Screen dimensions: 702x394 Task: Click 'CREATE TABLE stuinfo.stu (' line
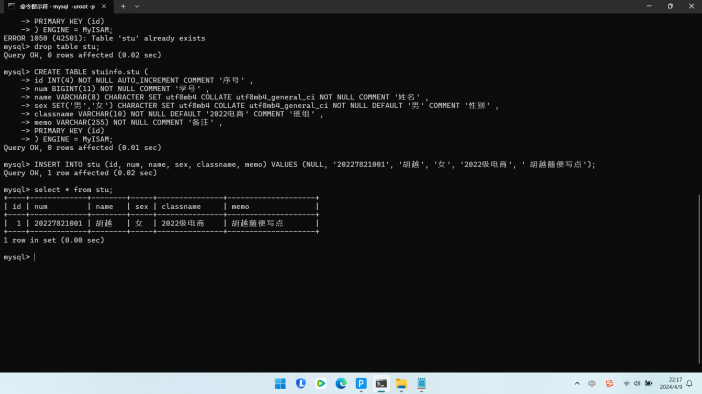click(x=91, y=72)
